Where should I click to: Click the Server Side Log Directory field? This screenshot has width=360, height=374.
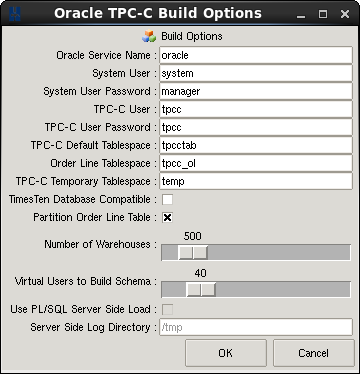point(256,327)
